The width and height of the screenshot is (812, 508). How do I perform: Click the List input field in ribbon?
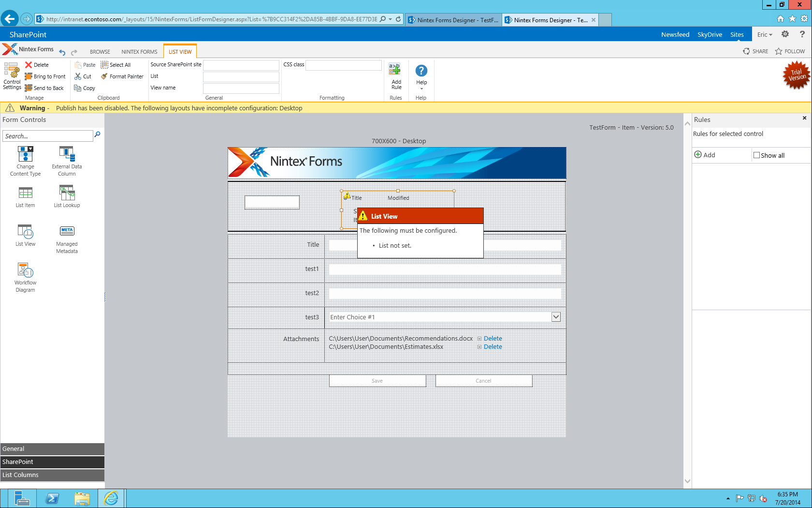coord(241,76)
